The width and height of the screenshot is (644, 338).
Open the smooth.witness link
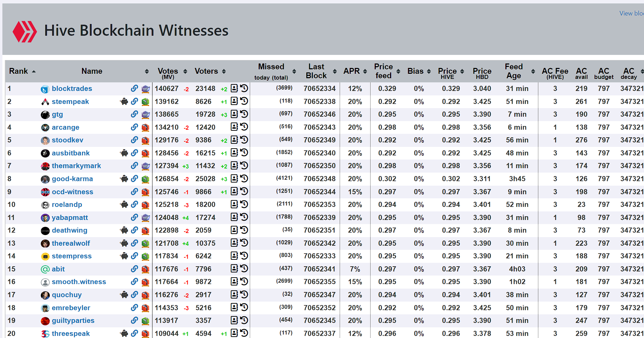pyautogui.click(x=79, y=282)
